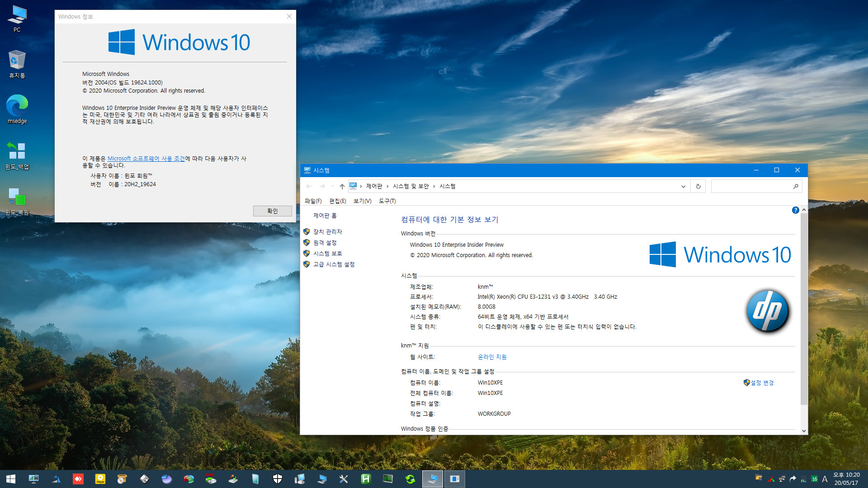This screenshot has width=868, height=488.
Task: Expand breadcrumb arrow after 제어판
Action: (387, 186)
